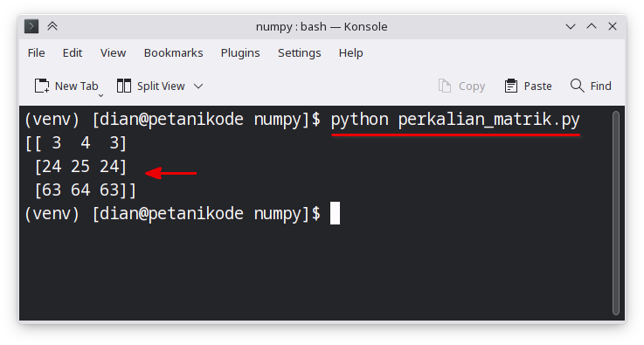The height and width of the screenshot is (345, 644).
Task: Click the 'python perkalian_matrik.py' command text
Action: point(455,120)
